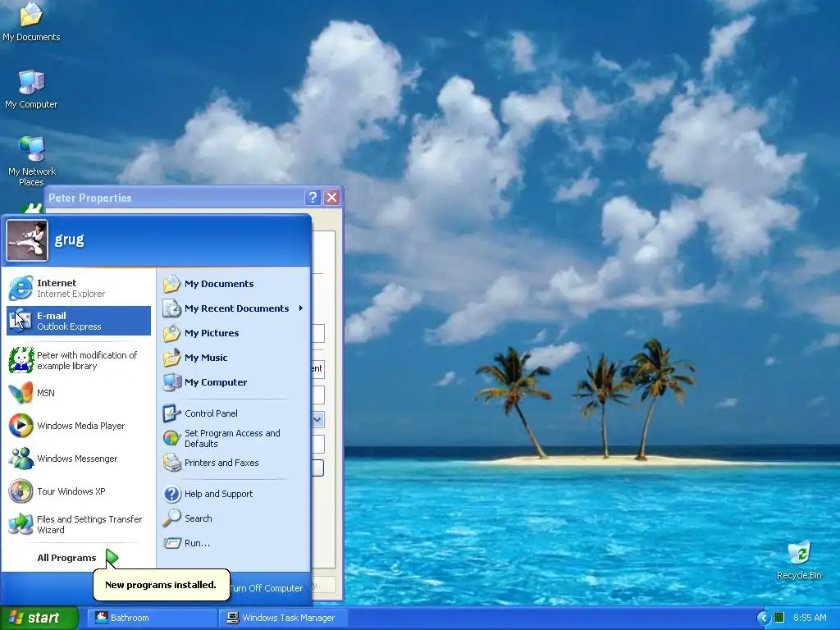Viewport: 840px width, 630px height.
Task: Select My Documents desktop icon
Action: [x=31, y=22]
